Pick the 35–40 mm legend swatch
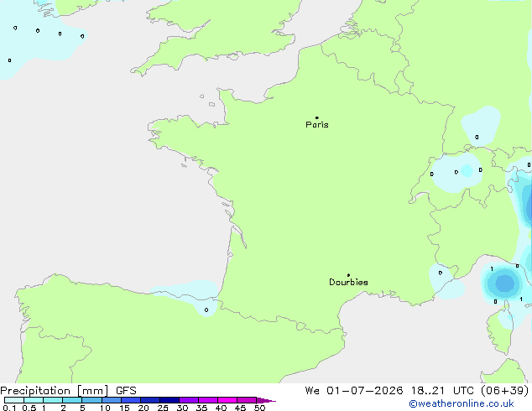The height and width of the screenshot is (411, 532). 208,400
